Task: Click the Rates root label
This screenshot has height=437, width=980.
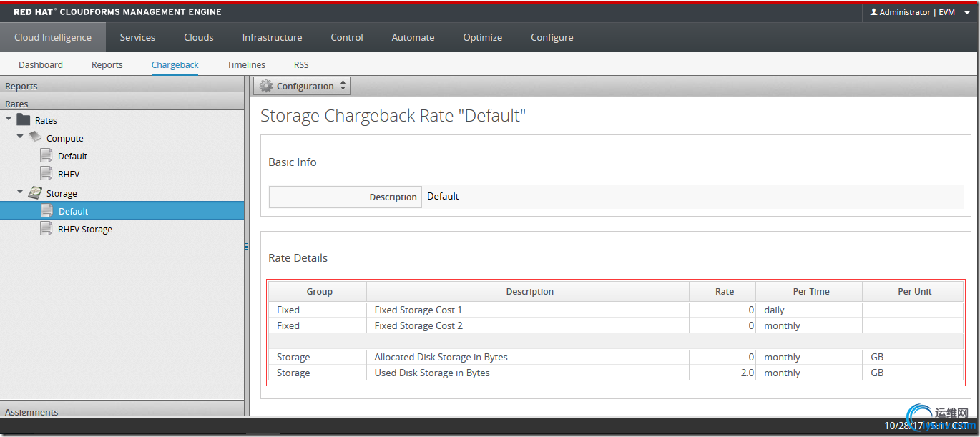Action: 46,120
